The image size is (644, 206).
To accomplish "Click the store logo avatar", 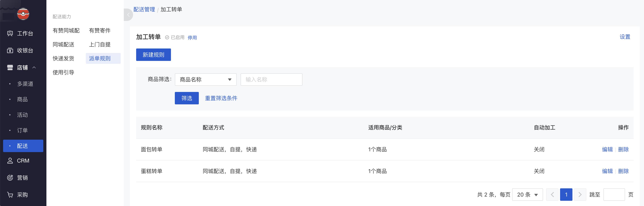I will (x=23, y=14).
